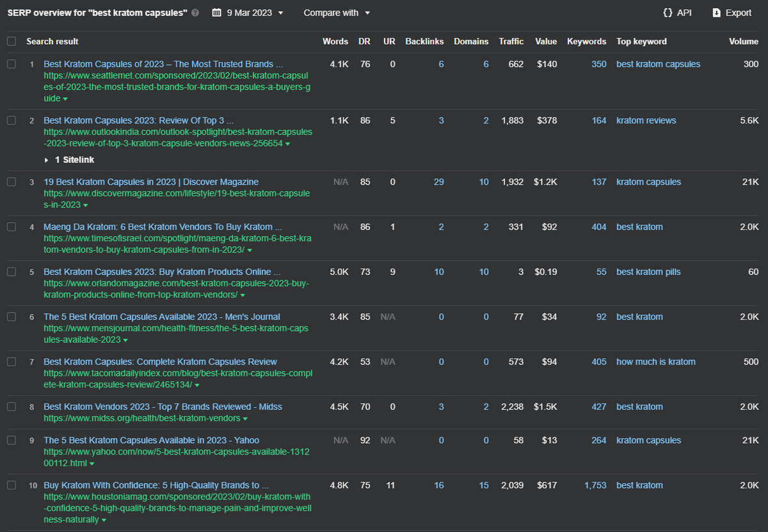Open URL dropdown arrow for timesofisrael result
Image resolution: width=768 pixels, height=532 pixels.
[x=250, y=250]
